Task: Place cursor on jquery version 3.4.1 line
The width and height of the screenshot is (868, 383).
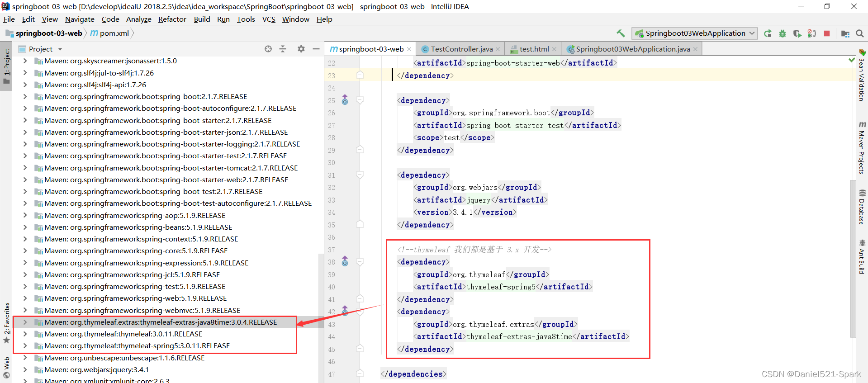Action: coord(465,212)
